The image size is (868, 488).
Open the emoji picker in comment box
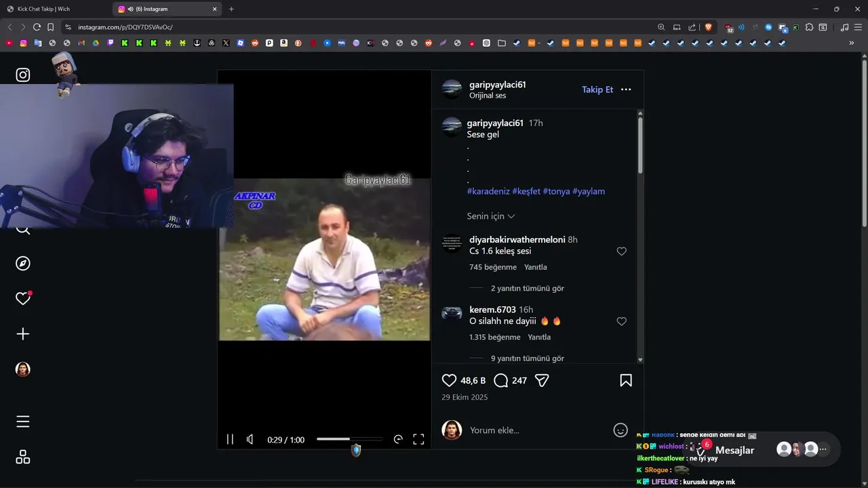point(620,430)
